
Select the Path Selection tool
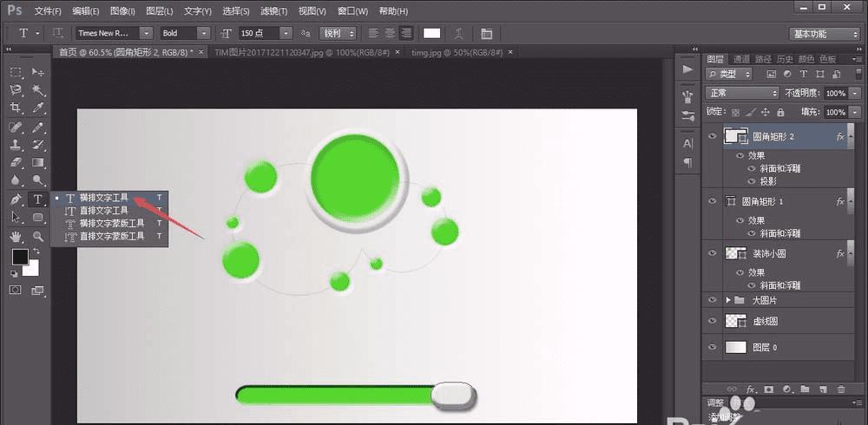16,217
